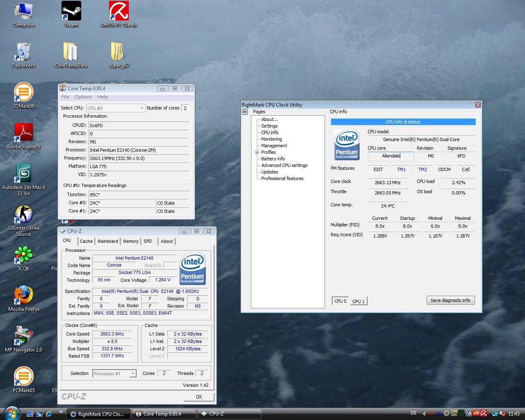Screen dimensions: 525x420
Task: Open Processor #1 selection dropdown in CPU-Z
Action: pos(114,373)
